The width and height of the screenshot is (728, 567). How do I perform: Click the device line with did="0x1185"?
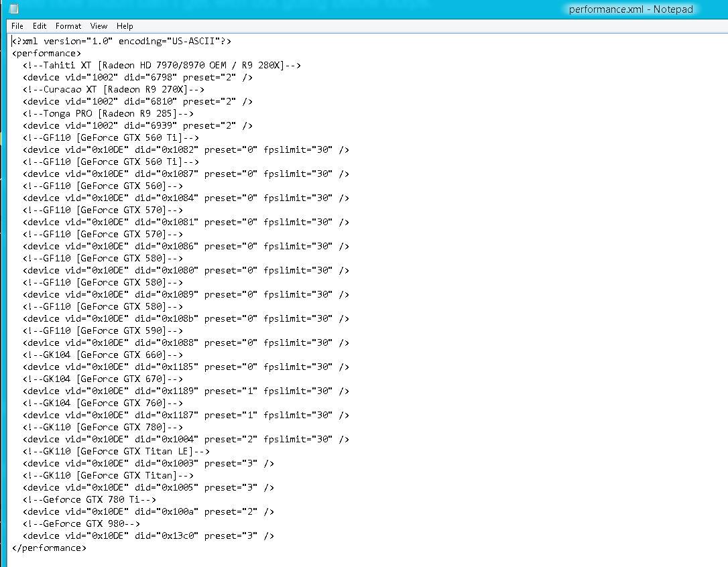tap(186, 367)
